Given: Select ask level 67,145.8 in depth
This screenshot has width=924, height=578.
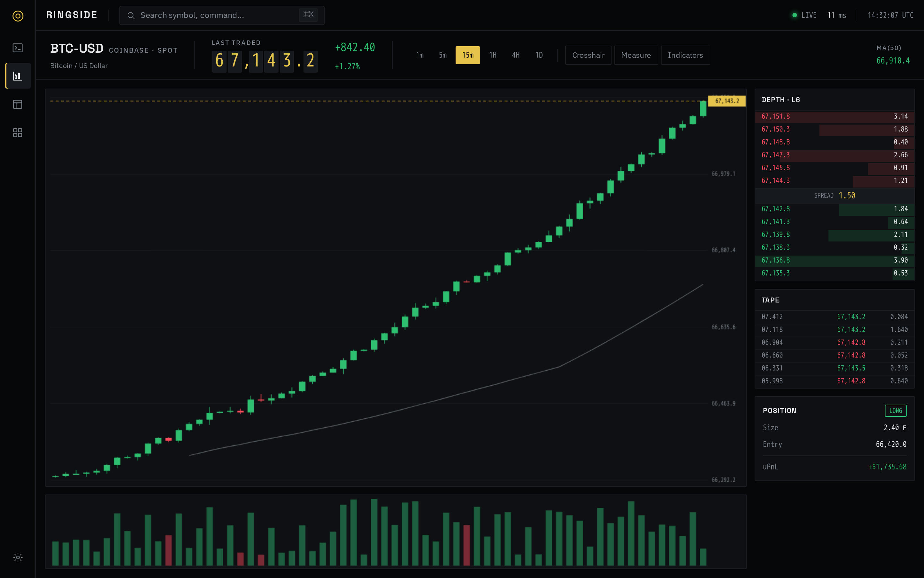Looking at the screenshot, I should 835,168.
